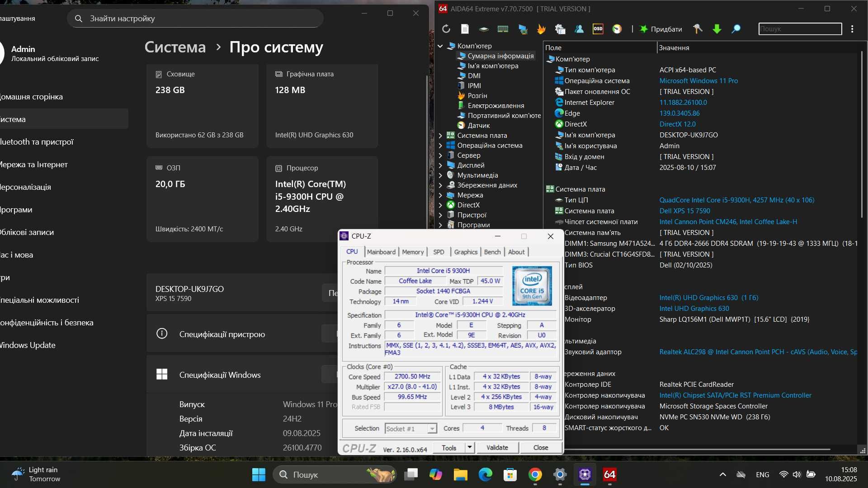The height and width of the screenshot is (488, 868).
Task: Focus the Знайти настройку search box
Action: pyautogui.click(x=195, y=19)
